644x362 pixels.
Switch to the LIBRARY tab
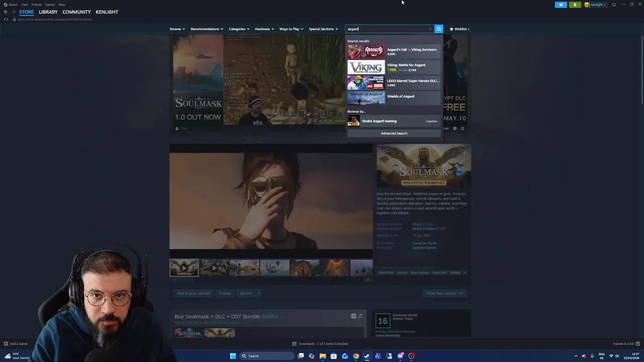point(48,12)
